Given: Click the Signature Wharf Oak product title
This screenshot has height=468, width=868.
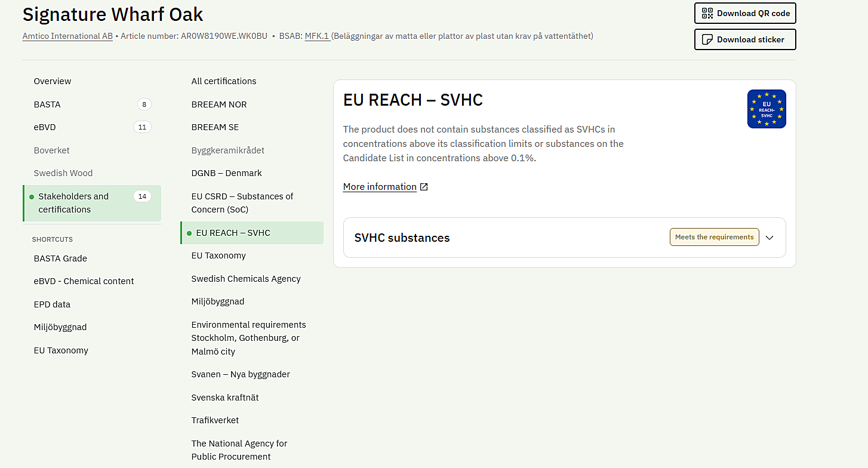Looking at the screenshot, I should 113,14.
